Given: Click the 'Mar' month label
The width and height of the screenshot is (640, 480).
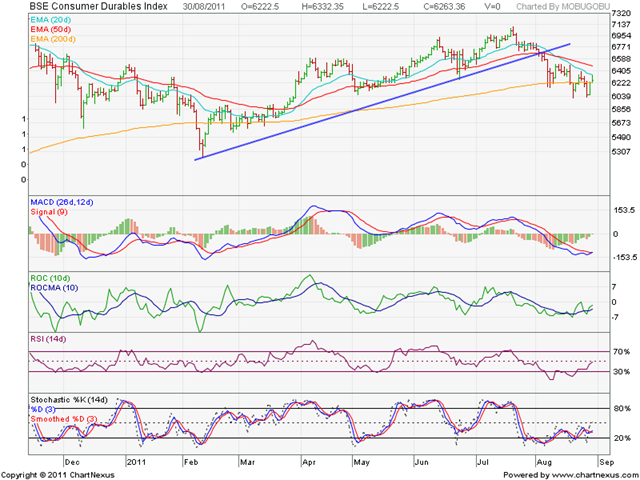Looking at the screenshot, I should (247, 462).
